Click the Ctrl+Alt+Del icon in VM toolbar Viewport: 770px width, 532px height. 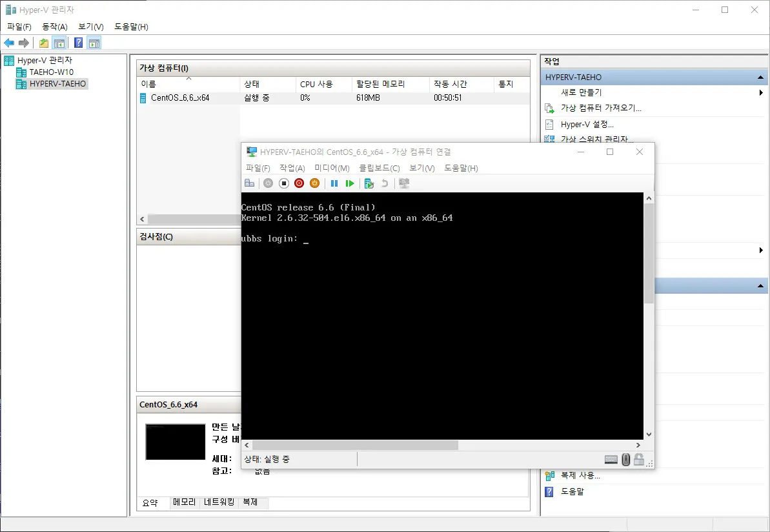[250, 183]
